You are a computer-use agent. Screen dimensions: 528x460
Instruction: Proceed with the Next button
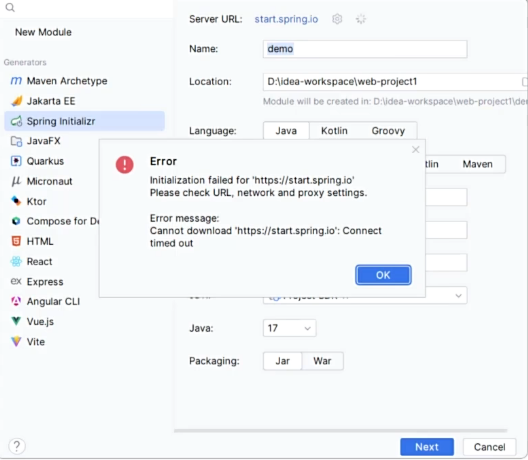click(x=427, y=447)
